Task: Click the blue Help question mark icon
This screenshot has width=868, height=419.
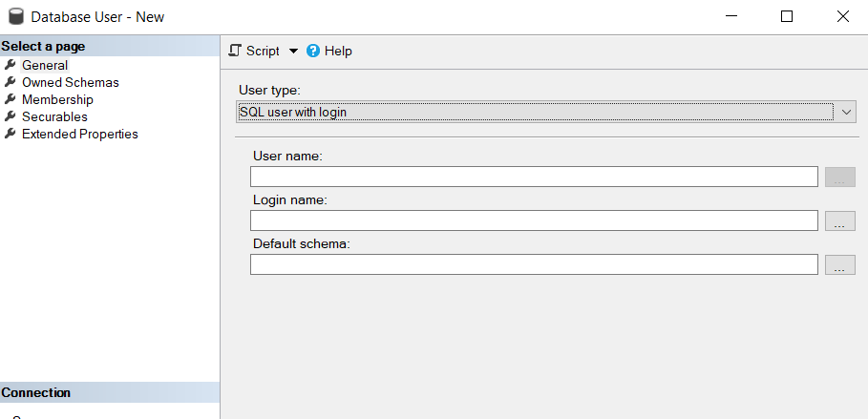Action: coord(313,51)
